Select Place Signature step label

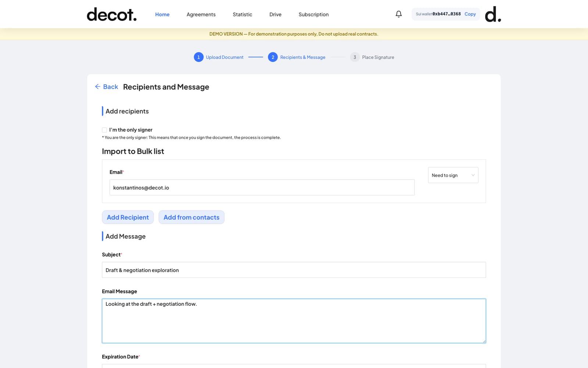[x=378, y=57]
